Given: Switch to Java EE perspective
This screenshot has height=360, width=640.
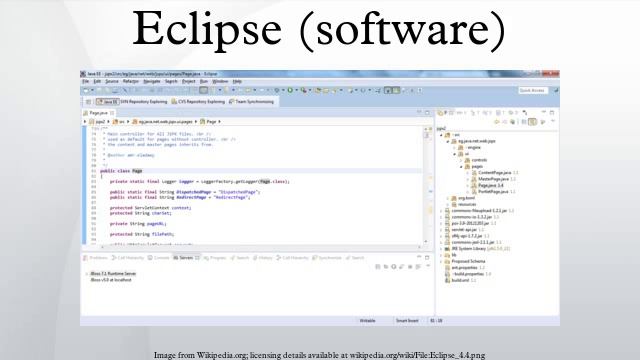Looking at the screenshot, I should point(107,102).
